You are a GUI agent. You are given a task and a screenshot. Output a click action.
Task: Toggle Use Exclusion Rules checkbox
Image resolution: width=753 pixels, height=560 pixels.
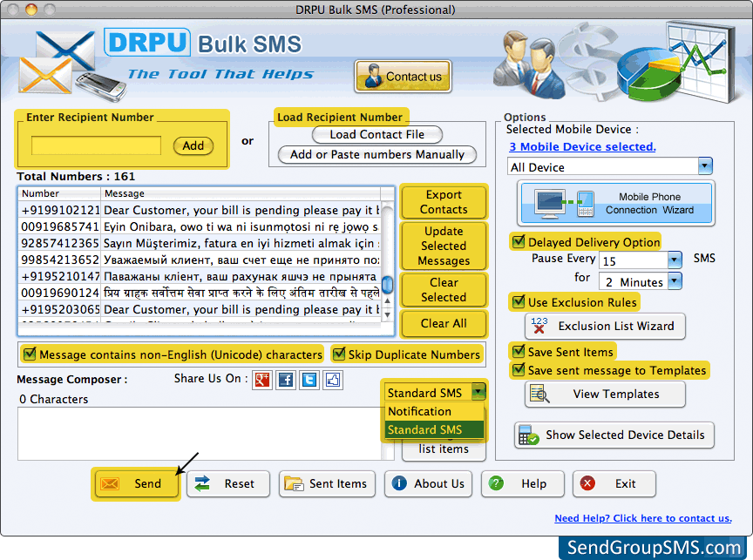point(519,302)
